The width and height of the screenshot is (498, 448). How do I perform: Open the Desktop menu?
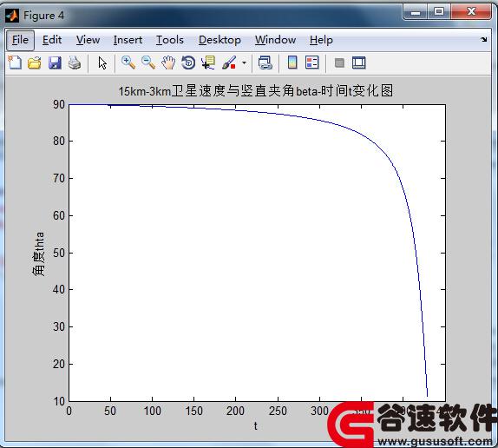pos(220,40)
